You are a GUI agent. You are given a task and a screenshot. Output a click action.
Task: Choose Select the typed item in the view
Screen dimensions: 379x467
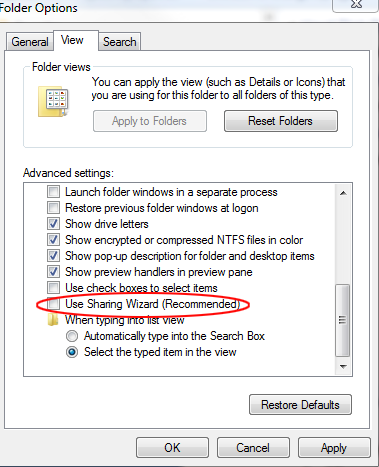tap(72, 352)
